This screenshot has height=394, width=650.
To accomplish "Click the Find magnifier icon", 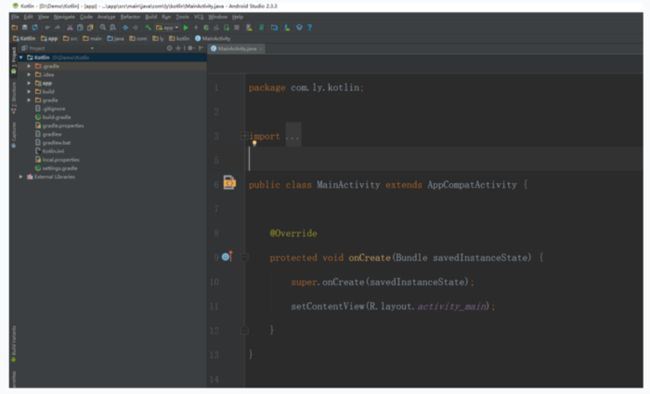I will click(103, 28).
